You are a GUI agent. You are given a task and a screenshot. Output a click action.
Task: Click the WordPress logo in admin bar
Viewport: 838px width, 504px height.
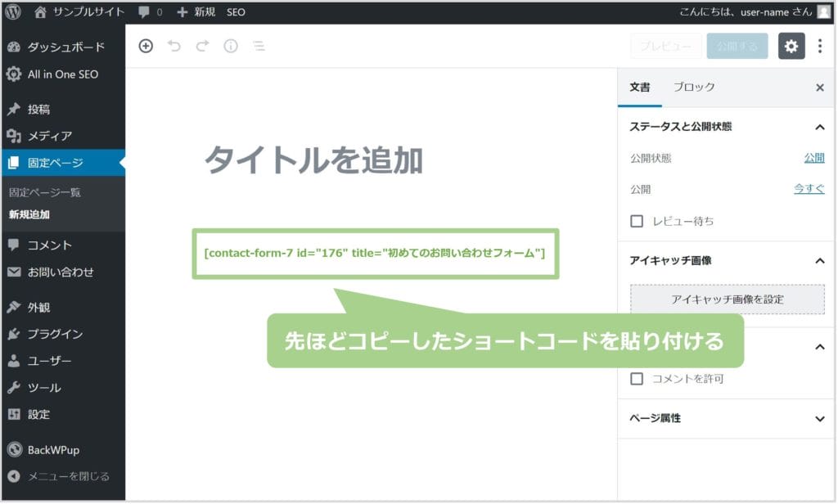(13, 12)
